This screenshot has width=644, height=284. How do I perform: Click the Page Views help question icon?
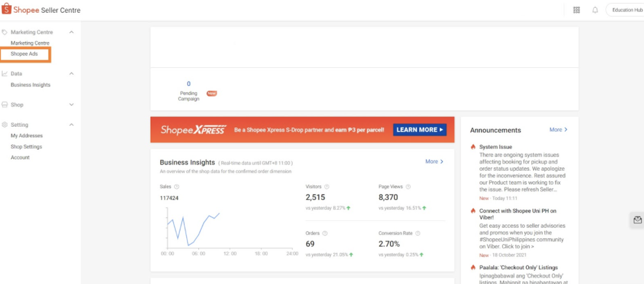[408, 187]
